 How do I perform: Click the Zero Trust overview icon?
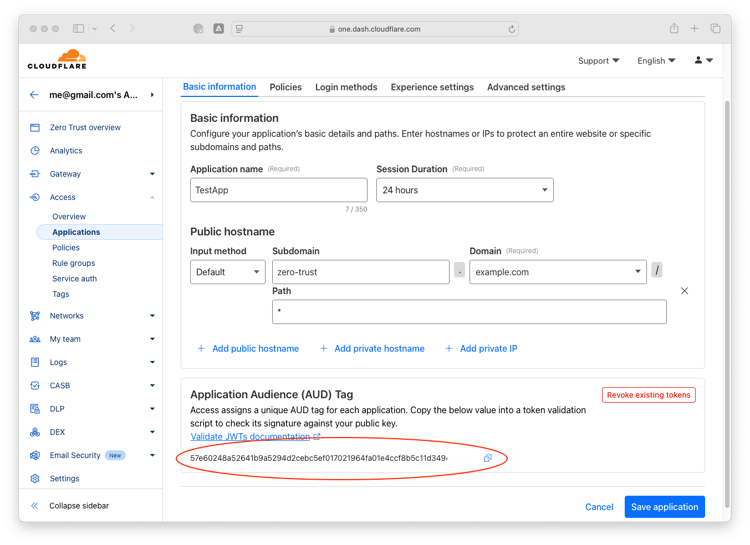(35, 127)
